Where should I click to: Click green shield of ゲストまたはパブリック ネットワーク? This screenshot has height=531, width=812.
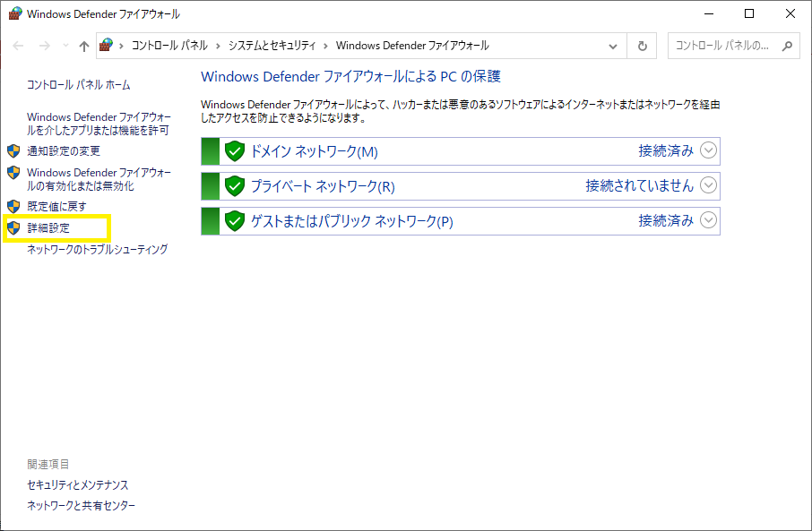coord(235,221)
